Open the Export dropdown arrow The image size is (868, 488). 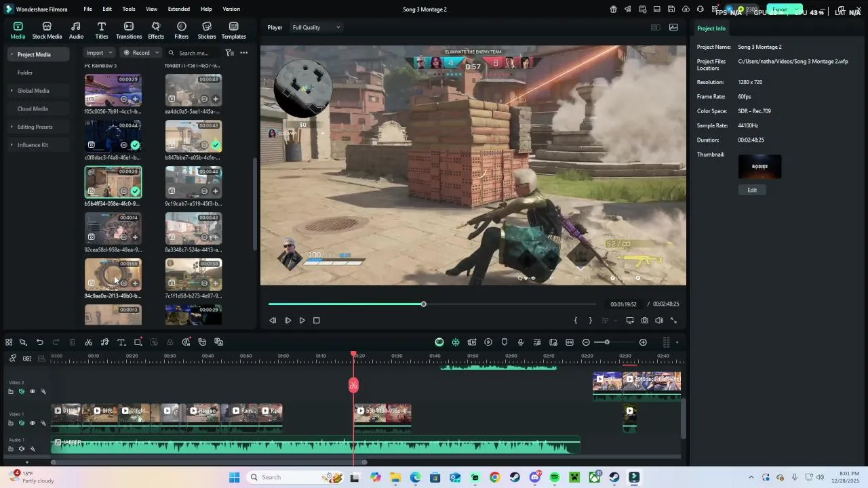797,9
